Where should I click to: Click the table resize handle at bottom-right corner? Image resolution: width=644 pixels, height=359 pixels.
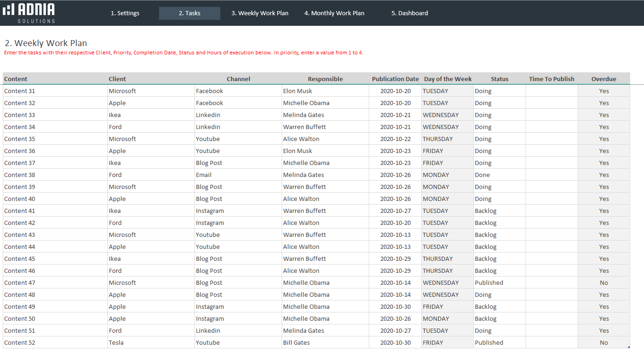(x=629, y=347)
